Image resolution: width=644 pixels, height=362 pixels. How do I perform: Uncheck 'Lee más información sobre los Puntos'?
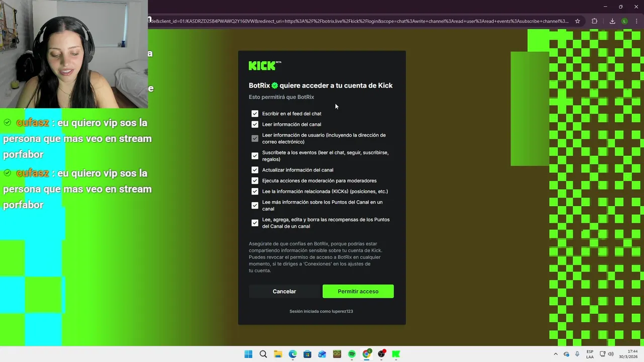coord(255,205)
